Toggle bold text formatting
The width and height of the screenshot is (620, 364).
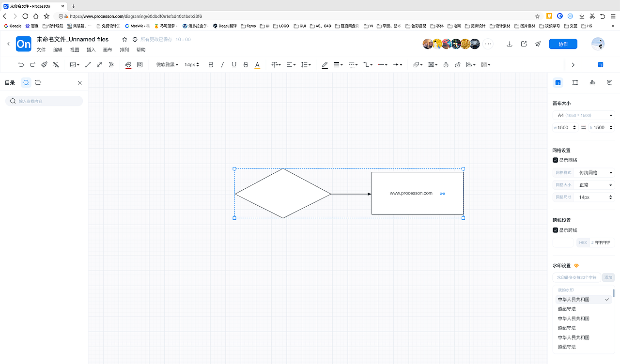click(x=211, y=64)
